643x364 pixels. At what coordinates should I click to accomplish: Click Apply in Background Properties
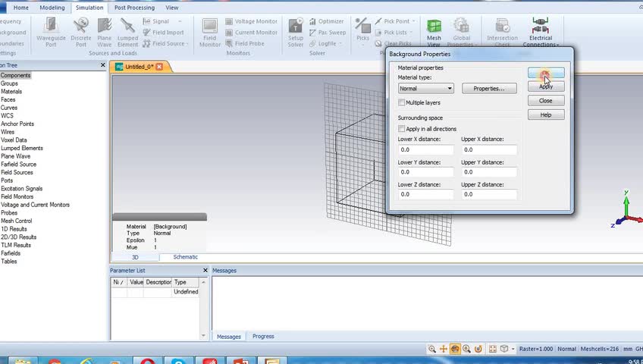point(546,86)
